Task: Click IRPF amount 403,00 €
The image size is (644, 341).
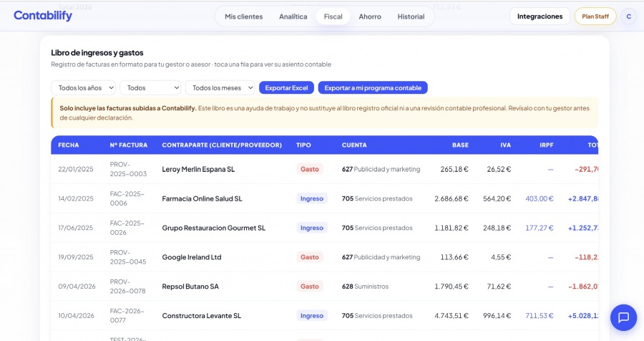Action: pyautogui.click(x=540, y=198)
